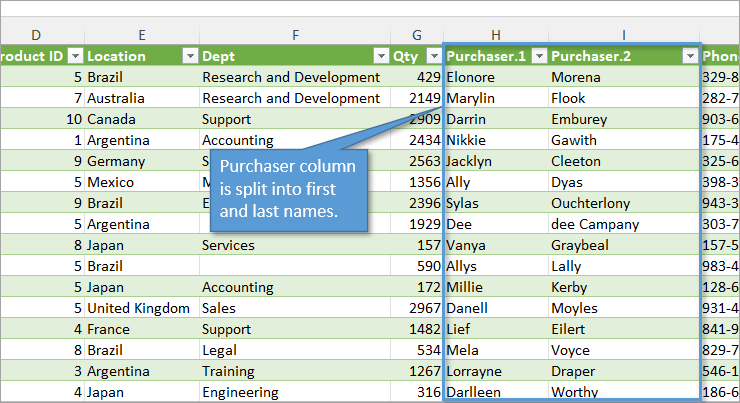The image size is (740, 403).
Task: Open the Location column filter dropdown
Action: pyautogui.click(x=188, y=56)
